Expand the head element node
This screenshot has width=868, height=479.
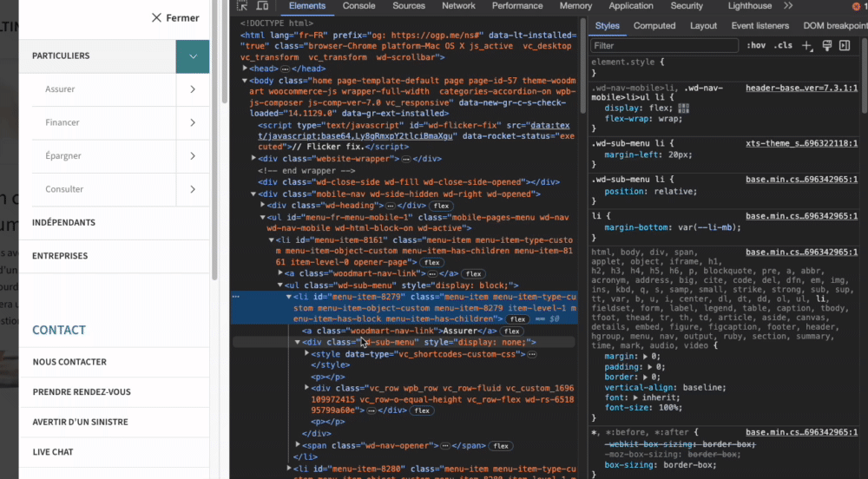[245, 69]
